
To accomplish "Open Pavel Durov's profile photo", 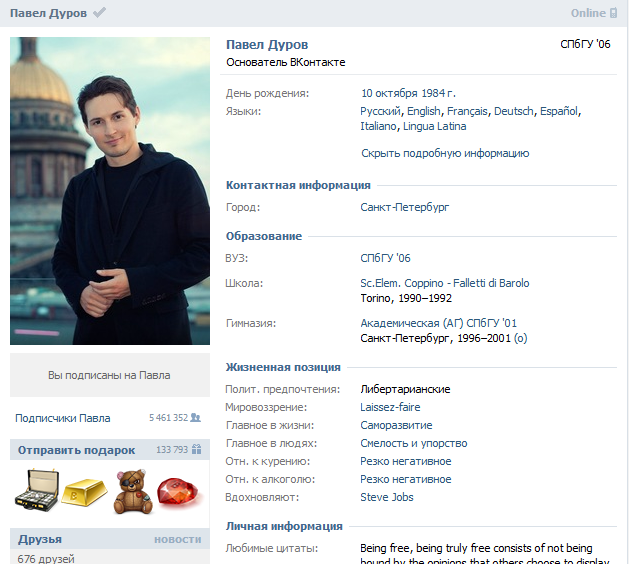I will pos(110,191).
